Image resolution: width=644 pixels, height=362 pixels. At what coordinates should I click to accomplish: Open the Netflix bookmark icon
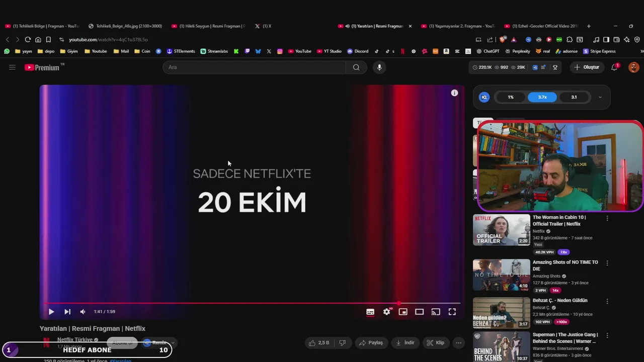click(402, 51)
